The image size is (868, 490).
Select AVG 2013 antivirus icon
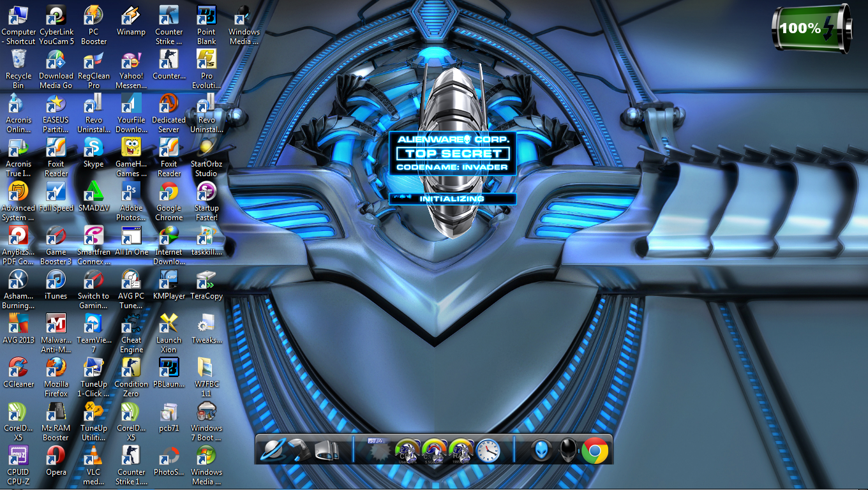(x=19, y=329)
